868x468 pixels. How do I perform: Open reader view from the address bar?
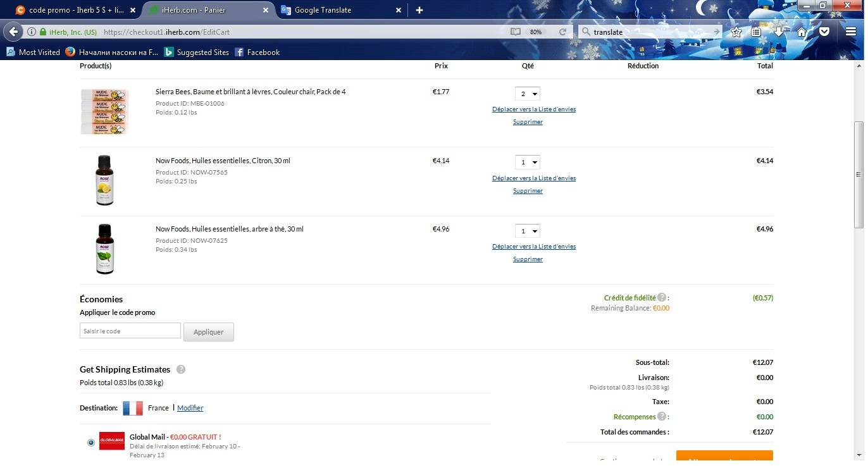click(516, 32)
